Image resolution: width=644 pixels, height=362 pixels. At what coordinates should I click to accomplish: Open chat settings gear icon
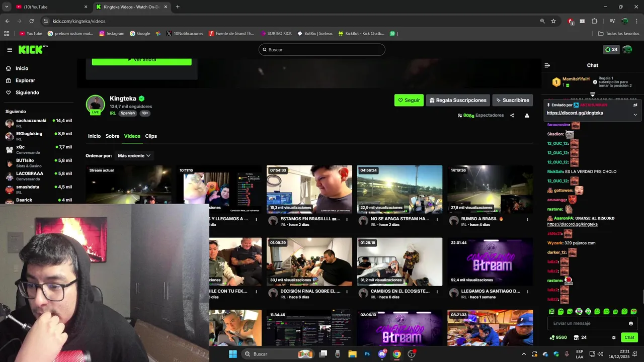click(x=614, y=337)
